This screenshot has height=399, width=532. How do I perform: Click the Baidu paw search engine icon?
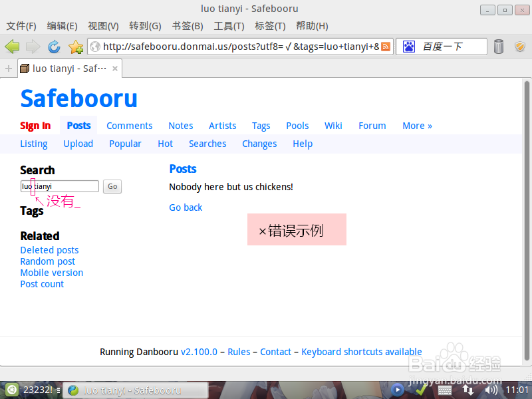tap(409, 47)
